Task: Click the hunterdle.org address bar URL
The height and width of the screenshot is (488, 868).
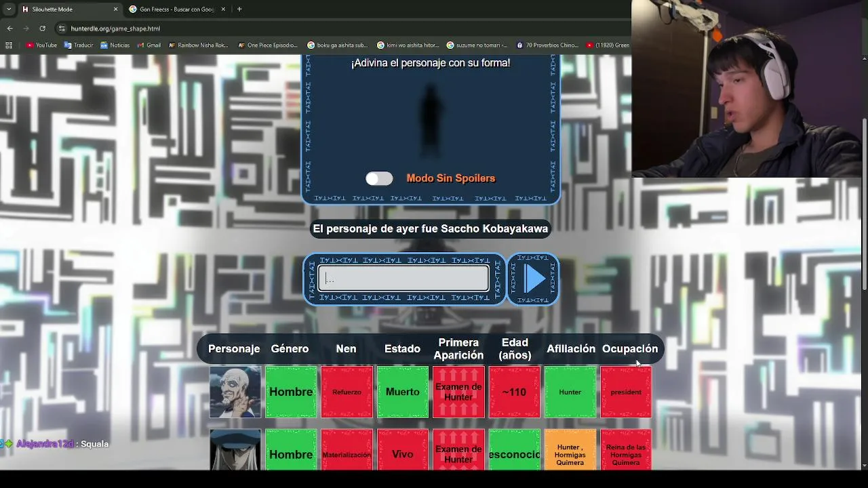Action: pos(115,28)
